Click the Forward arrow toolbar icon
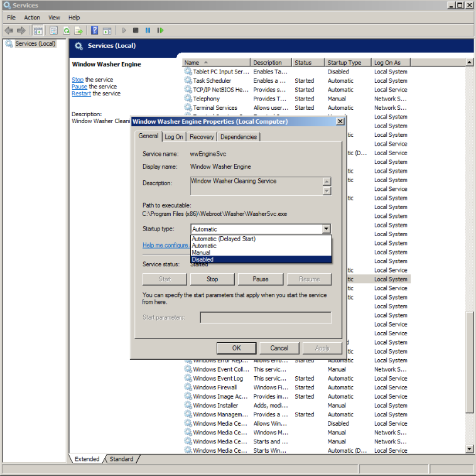476x476 pixels. click(x=21, y=30)
